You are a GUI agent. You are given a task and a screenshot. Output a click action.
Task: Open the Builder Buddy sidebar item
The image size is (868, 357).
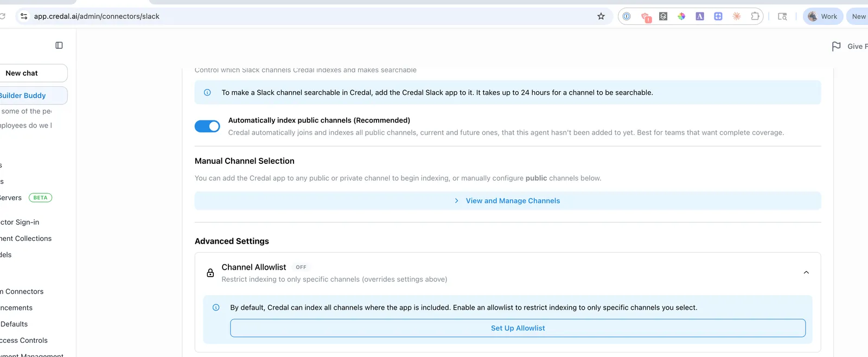click(x=33, y=95)
